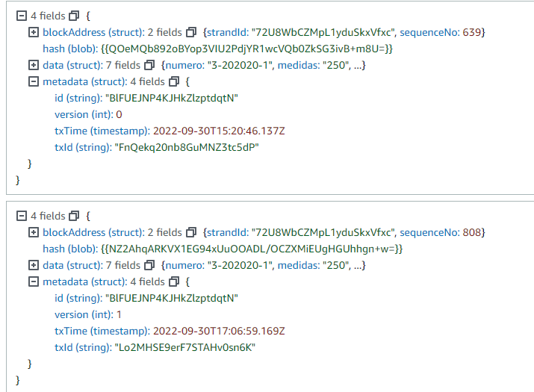
Task: Collapse the first document's 4 fields root
Action: [21, 16]
